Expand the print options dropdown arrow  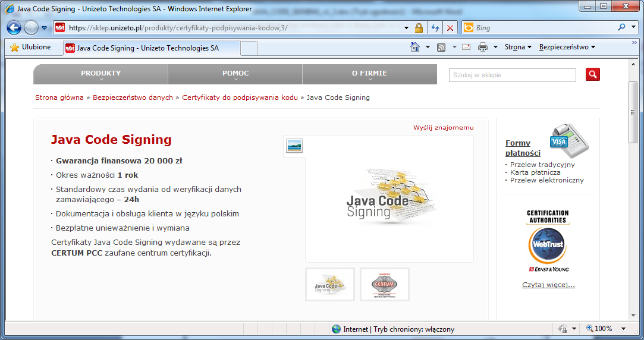(x=495, y=47)
